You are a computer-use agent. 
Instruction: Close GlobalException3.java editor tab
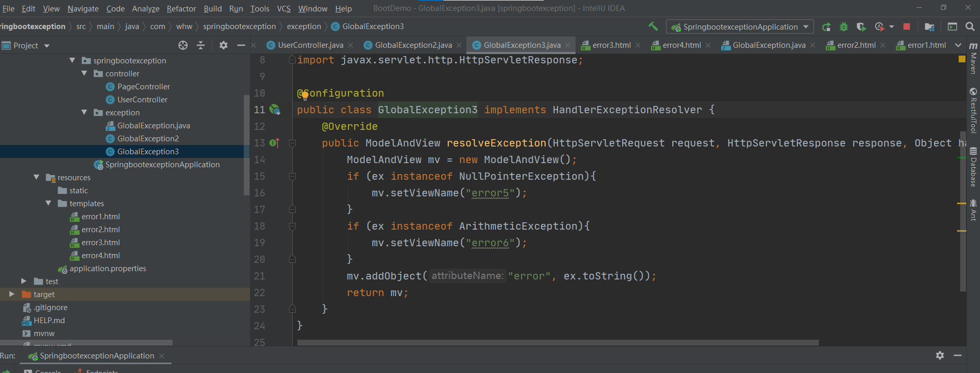(568, 45)
